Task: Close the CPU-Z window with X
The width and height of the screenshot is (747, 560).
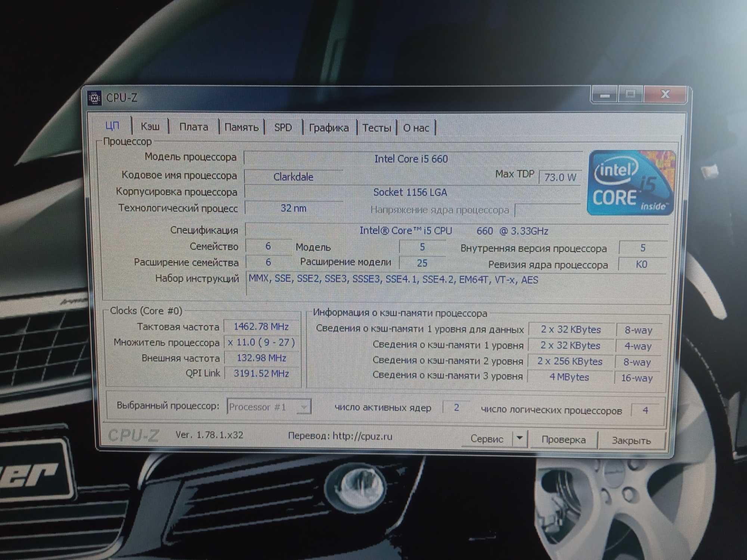Action: click(666, 94)
